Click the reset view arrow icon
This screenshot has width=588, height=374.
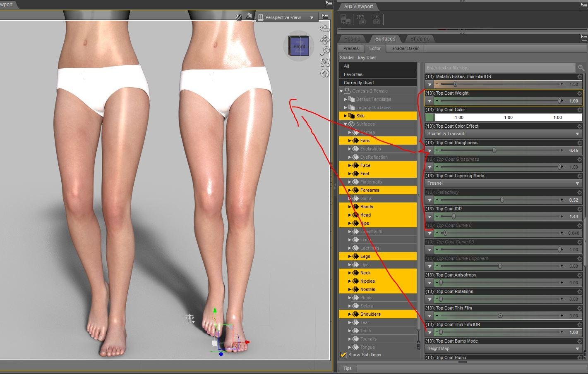(325, 74)
